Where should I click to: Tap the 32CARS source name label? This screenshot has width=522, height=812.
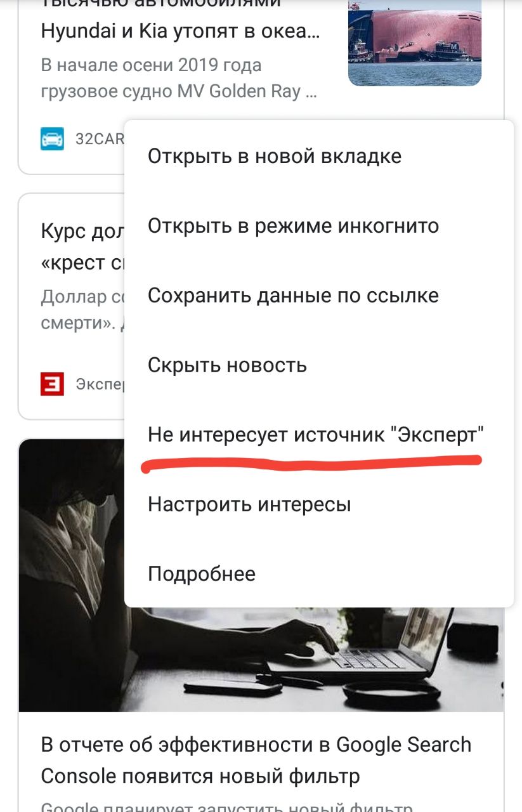(100, 139)
